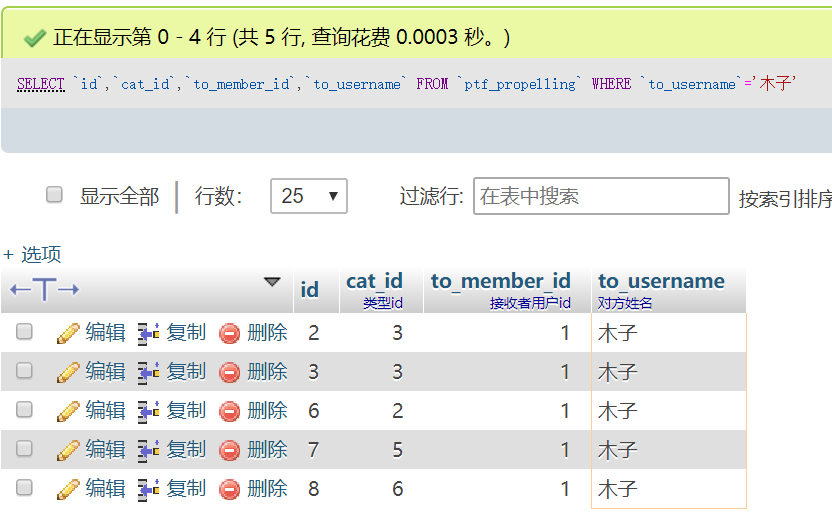Tick the checkbox for row id 2
The width and height of the screenshot is (832, 525).
click(x=24, y=332)
